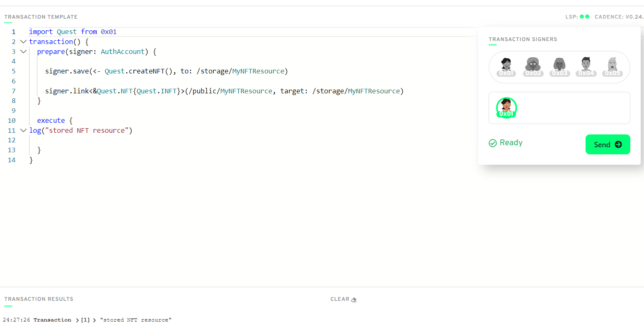Click the 24:27:26 timestamp in results

(x=17, y=320)
